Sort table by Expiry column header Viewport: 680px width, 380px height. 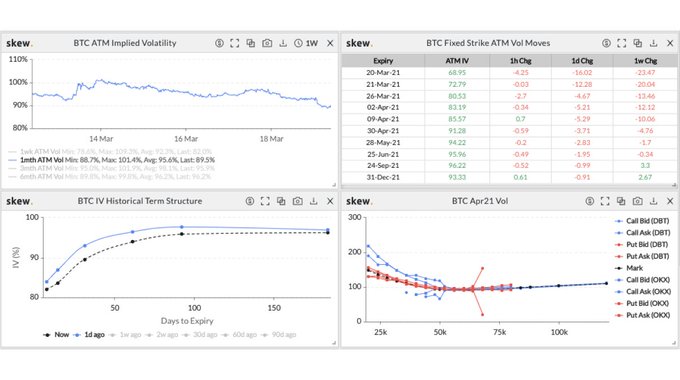383,61
